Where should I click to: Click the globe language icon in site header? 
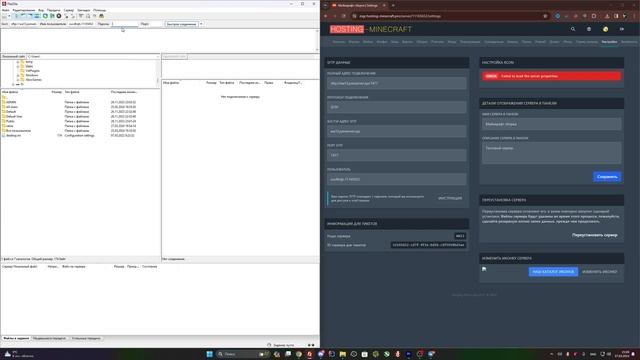589,29
